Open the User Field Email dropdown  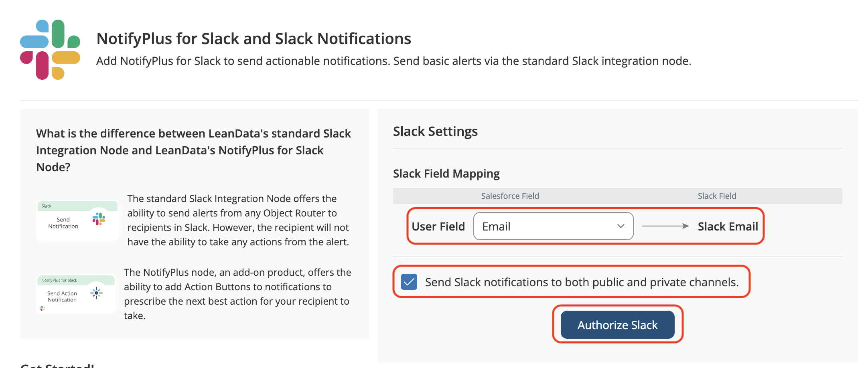pos(553,226)
